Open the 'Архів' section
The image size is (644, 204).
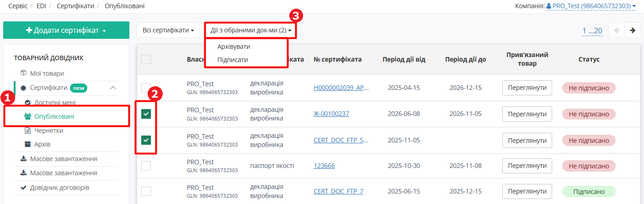tap(43, 144)
